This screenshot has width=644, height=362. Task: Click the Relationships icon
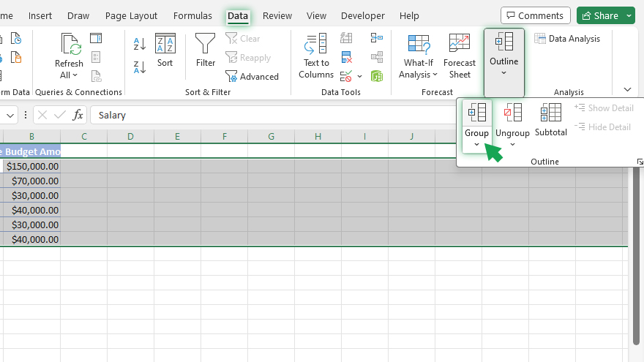[377, 57]
